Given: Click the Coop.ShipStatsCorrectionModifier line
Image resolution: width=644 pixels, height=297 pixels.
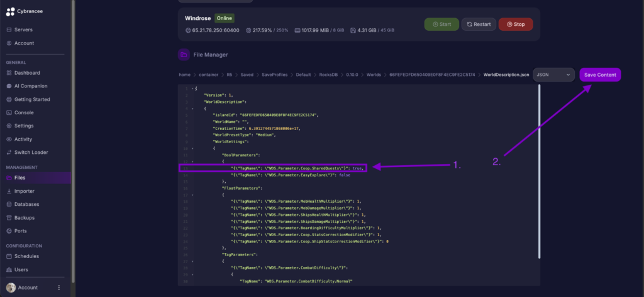Looking at the screenshot, I should coord(309,241).
